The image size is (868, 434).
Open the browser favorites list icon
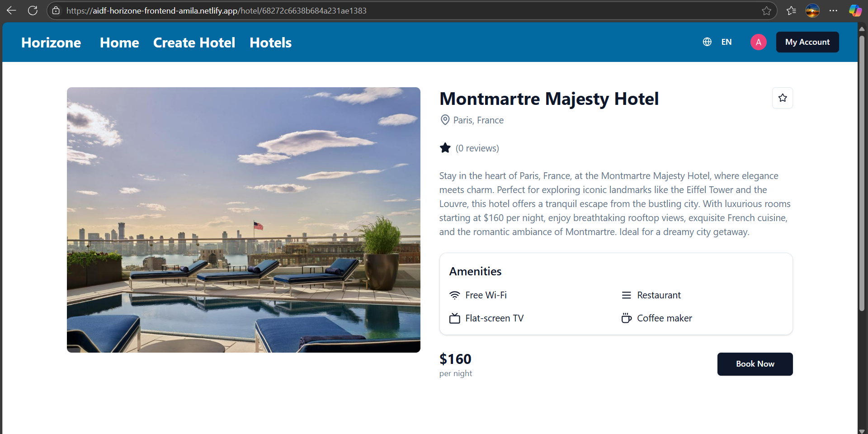[x=791, y=11]
